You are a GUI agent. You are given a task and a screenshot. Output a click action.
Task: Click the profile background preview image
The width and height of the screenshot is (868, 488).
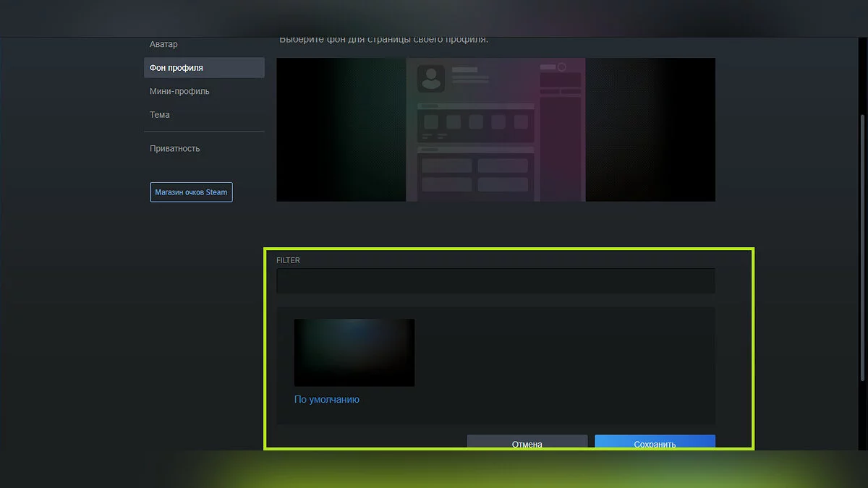[x=495, y=129]
